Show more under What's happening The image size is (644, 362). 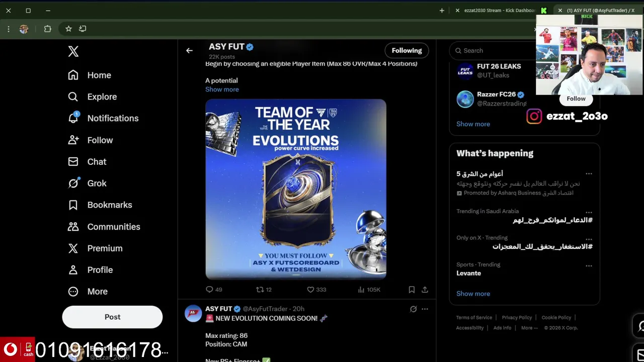coord(473,294)
